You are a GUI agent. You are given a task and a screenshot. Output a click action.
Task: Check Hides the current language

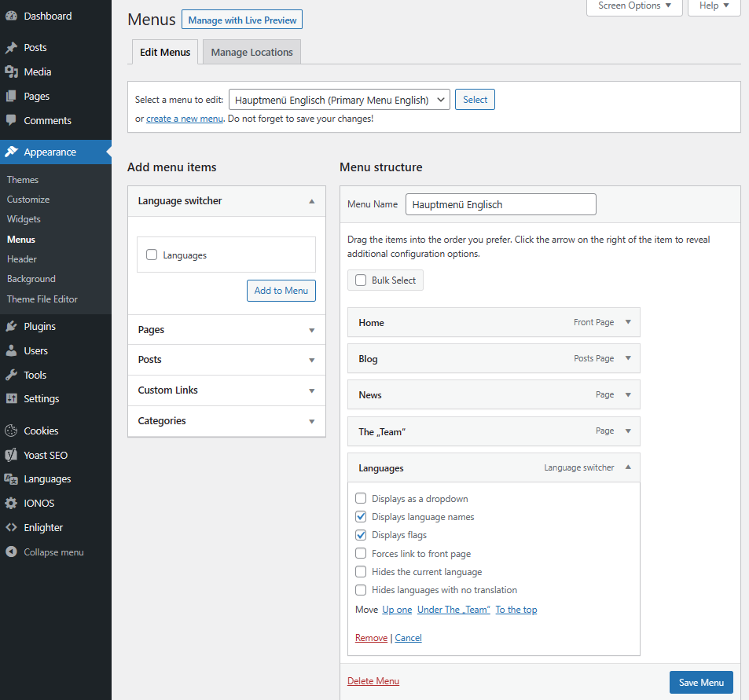[x=361, y=572]
